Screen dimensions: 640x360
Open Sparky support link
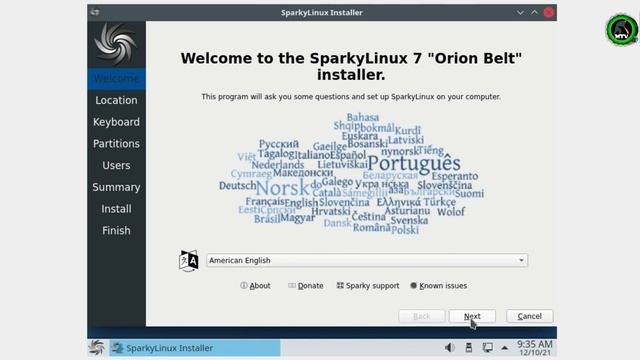[x=368, y=286]
